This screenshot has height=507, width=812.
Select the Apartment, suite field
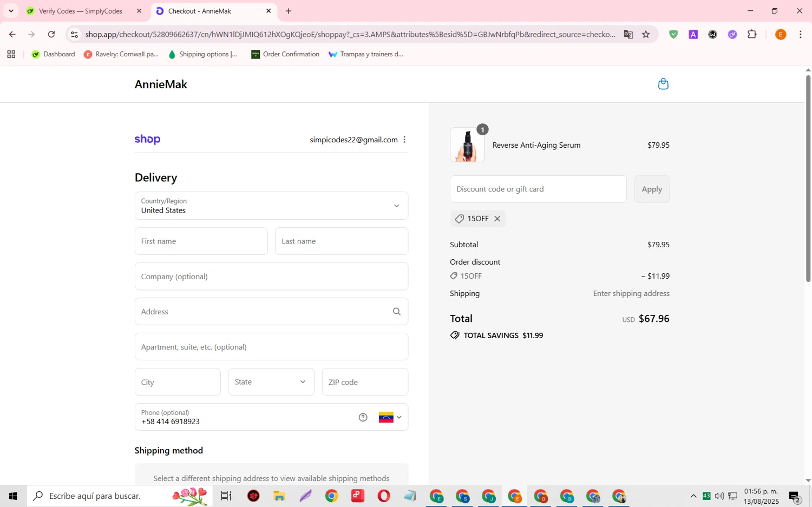click(271, 347)
